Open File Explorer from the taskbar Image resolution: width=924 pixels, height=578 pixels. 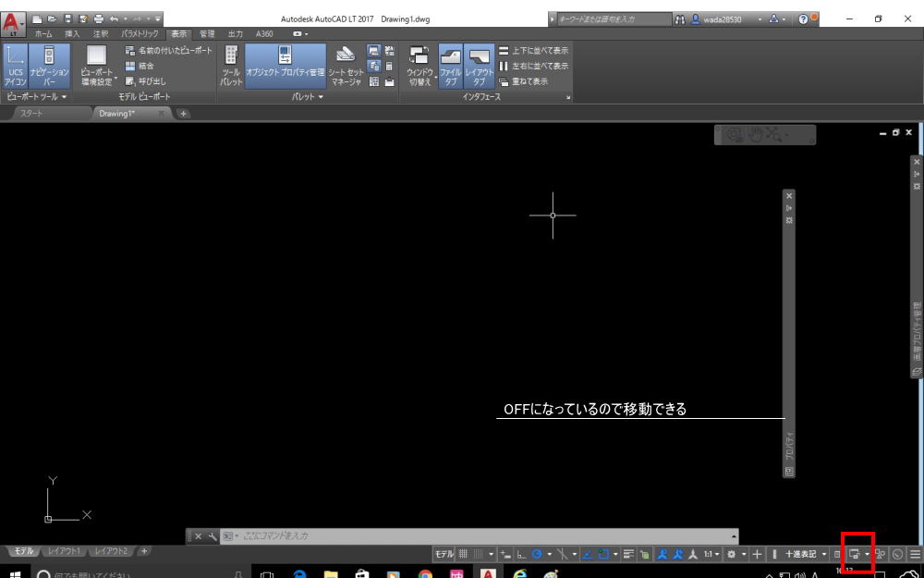(x=331, y=574)
